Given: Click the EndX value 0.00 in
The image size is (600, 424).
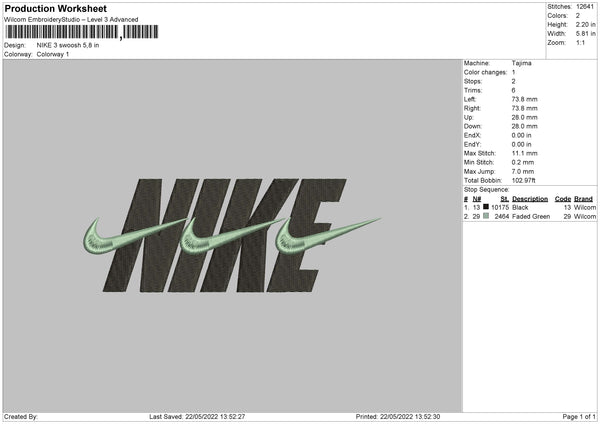Looking at the screenshot, I should pos(521,135).
